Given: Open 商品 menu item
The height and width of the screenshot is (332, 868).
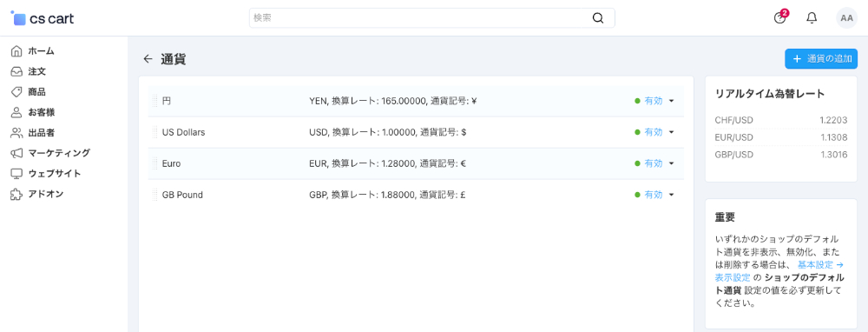Looking at the screenshot, I should [x=36, y=92].
